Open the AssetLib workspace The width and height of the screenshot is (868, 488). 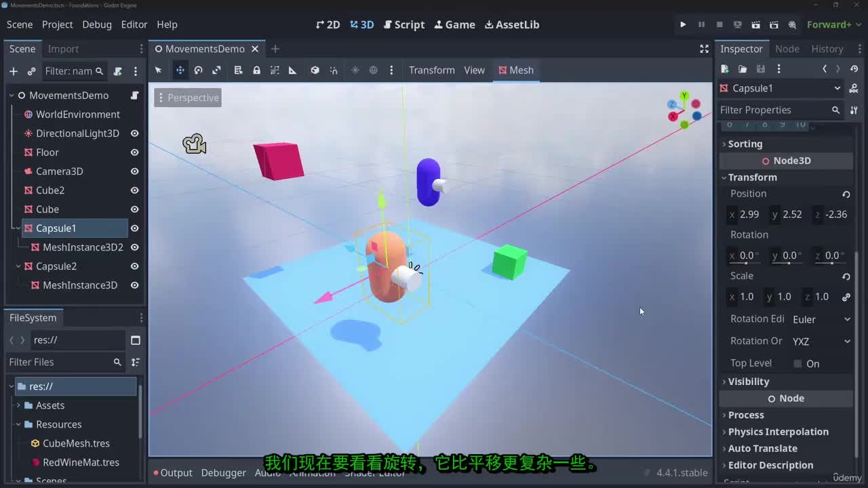512,24
